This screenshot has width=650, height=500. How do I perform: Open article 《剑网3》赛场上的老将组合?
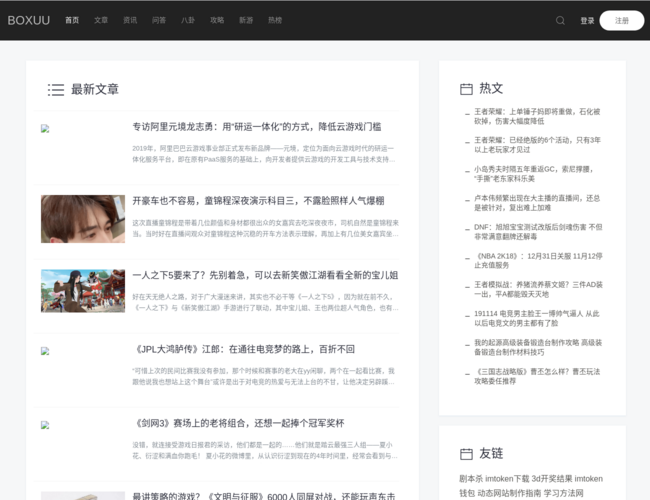pos(240,423)
